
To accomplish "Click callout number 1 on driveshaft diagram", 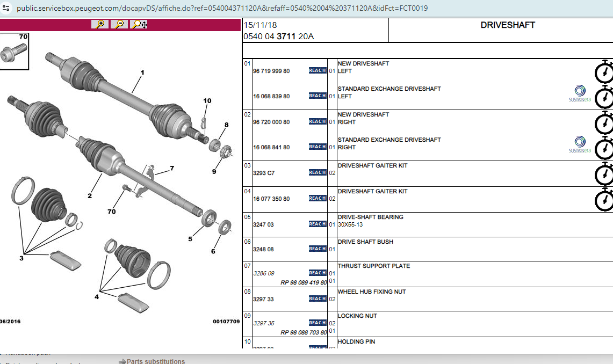I will click(142, 72).
